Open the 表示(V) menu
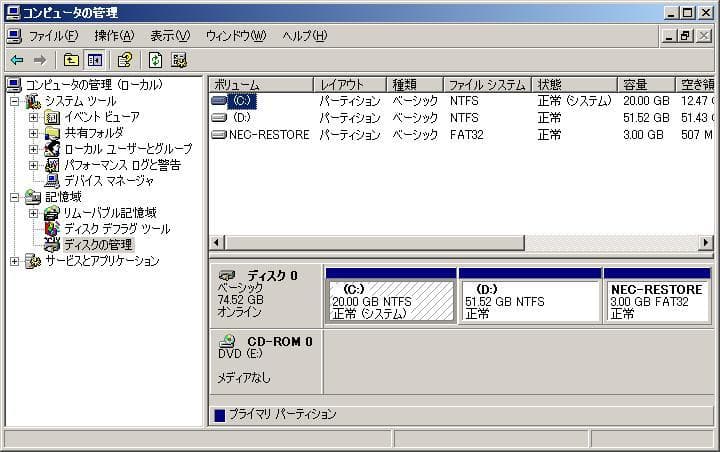Viewport: 720px width, 452px height. tap(170, 36)
